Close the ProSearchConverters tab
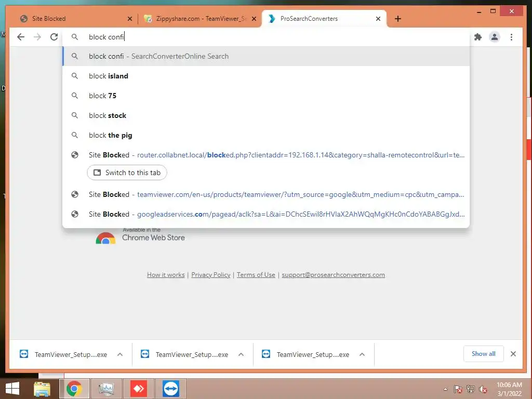The height and width of the screenshot is (399, 532). pyautogui.click(x=378, y=19)
